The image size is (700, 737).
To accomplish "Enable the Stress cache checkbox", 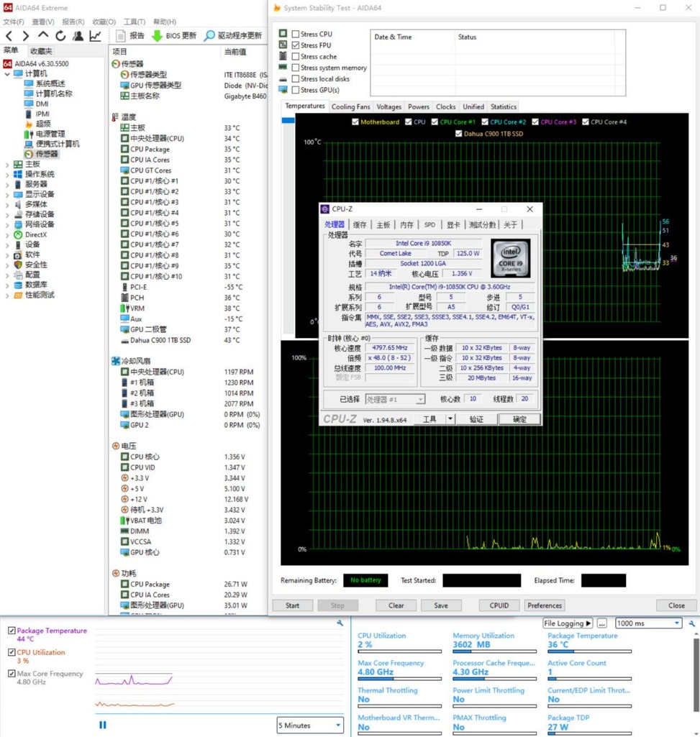I will point(296,56).
